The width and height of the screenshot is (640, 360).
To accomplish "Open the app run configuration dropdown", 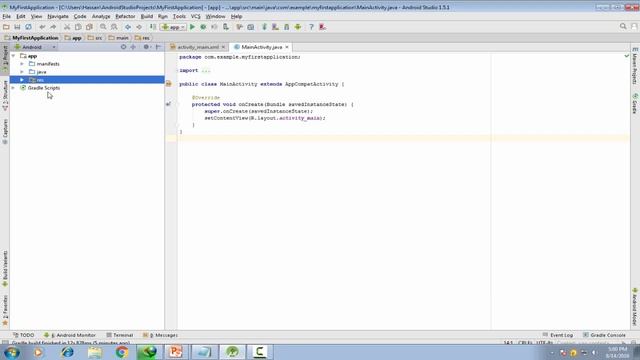I will coord(173,27).
